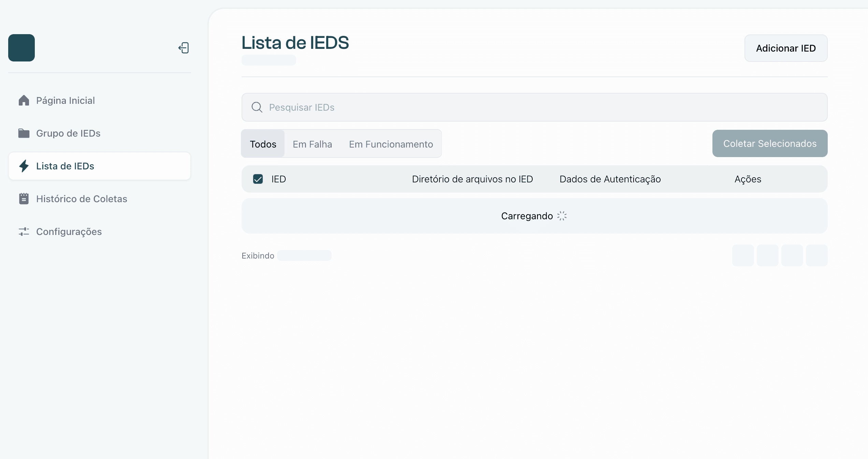Click the sliders icon for Configurações

pos(24,232)
